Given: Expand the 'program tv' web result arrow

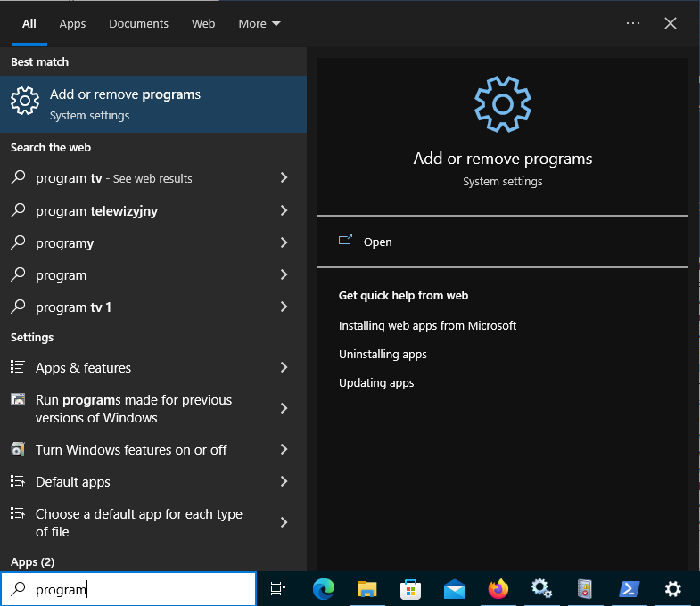Looking at the screenshot, I should coord(284,178).
